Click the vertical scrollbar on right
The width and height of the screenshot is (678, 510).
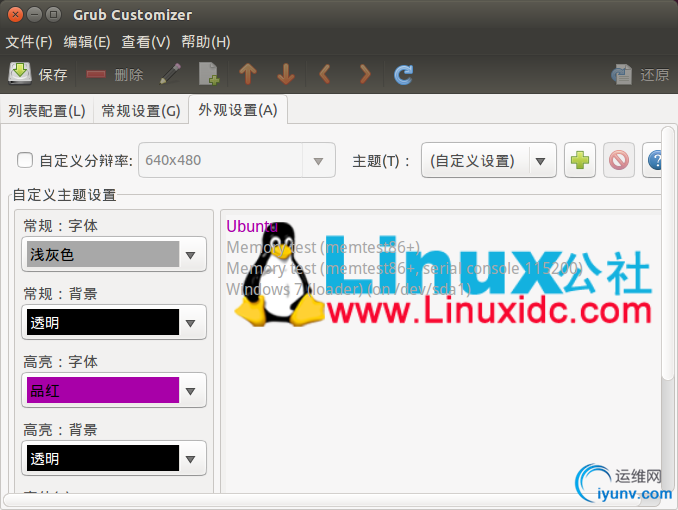(668, 253)
